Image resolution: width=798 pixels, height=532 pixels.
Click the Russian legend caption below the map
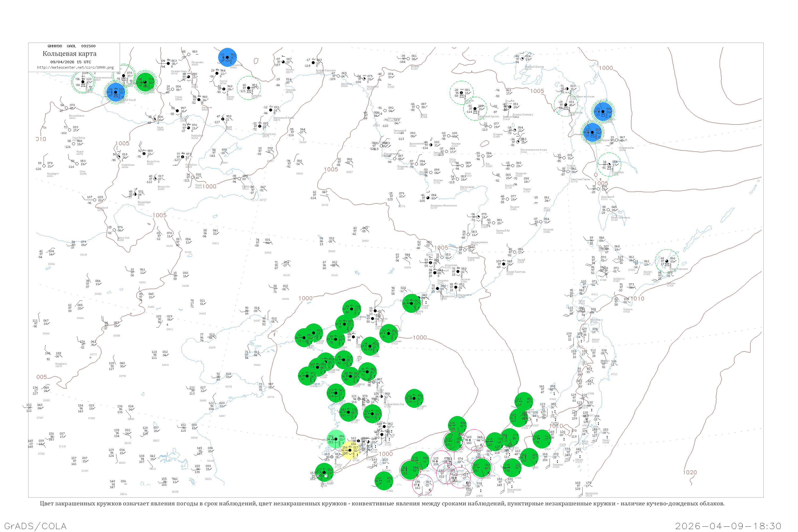click(x=382, y=504)
